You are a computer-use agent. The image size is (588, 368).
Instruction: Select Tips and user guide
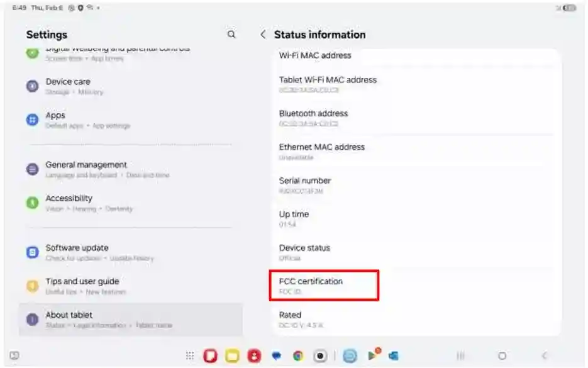tap(82, 286)
